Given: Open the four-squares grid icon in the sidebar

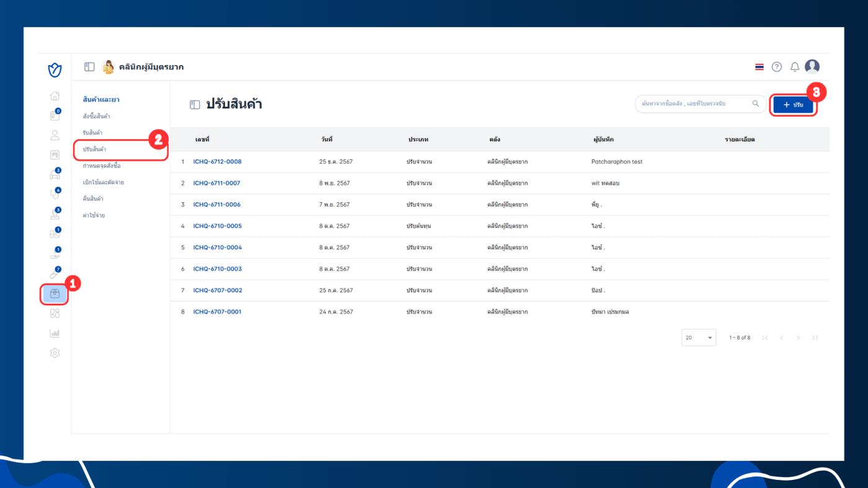Looking at the screenshot, I should [x=55, y=314].
